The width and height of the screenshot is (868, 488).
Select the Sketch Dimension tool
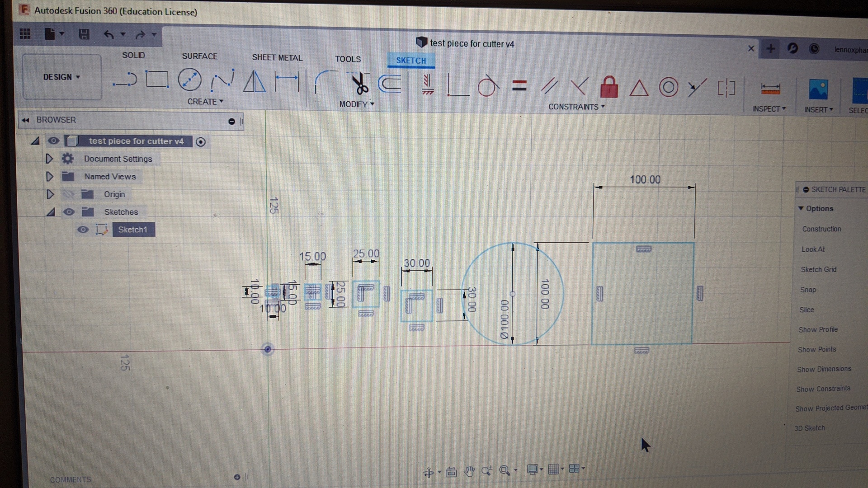click(x=287, y=82)
